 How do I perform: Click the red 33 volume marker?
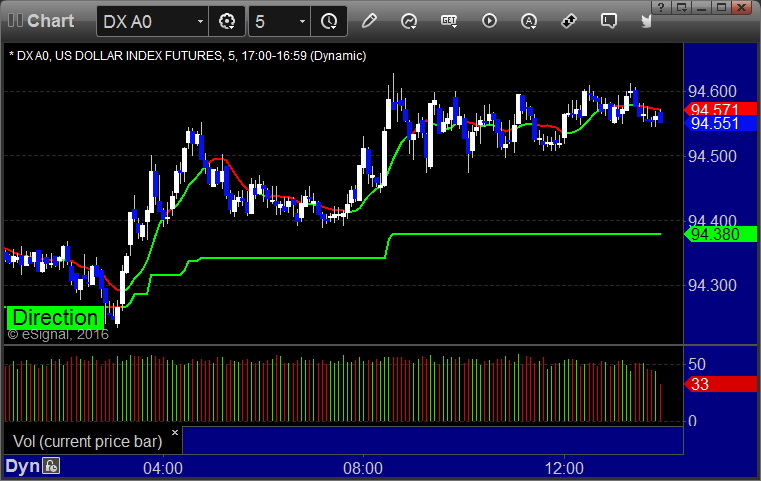tap(720, 384)
